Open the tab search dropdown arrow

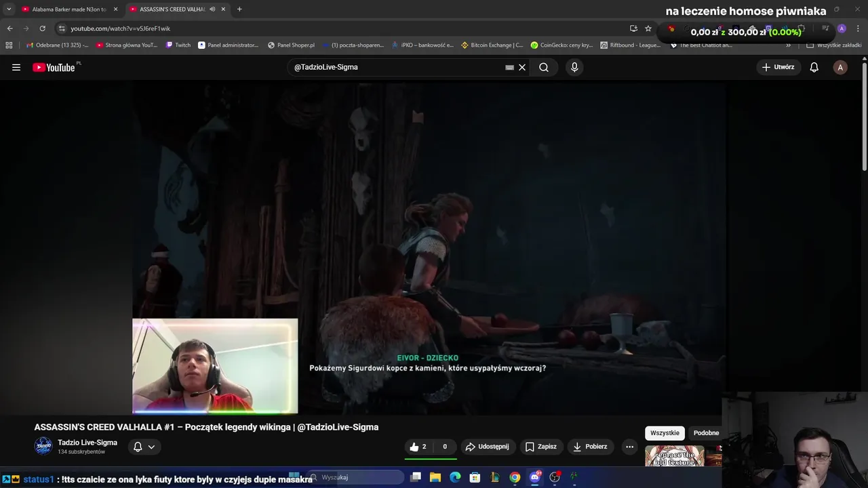point(9,9)
